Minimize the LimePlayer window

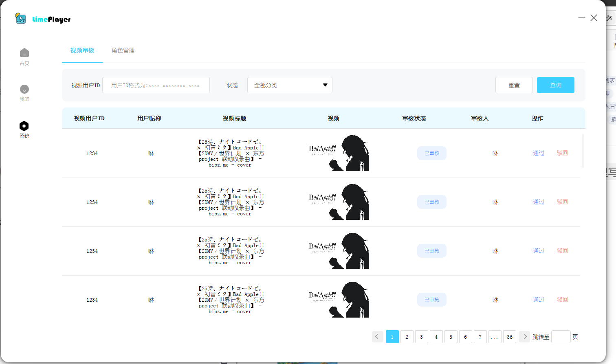[582, 18]
